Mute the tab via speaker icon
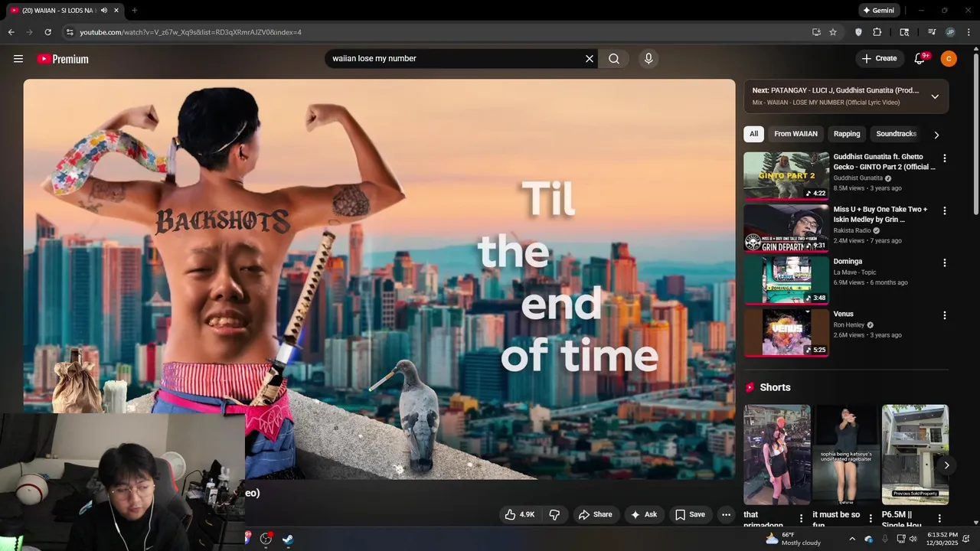 click(x=104, y=11)
